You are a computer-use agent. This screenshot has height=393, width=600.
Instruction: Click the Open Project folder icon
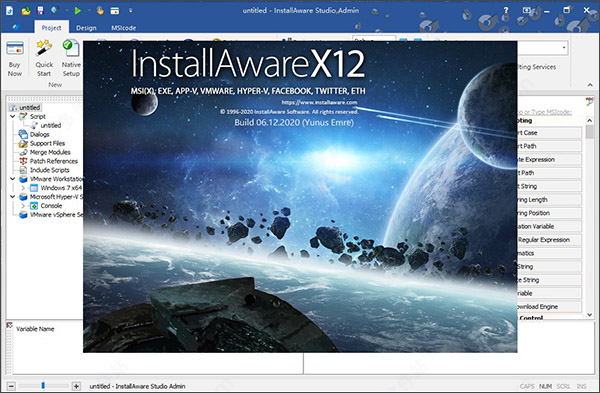tap(26, 11)
